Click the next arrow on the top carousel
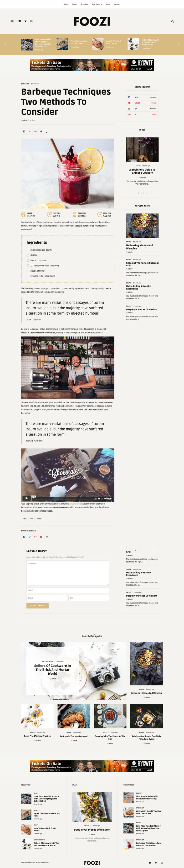Viewport: 184px width, 868px height. click(x=178, y=44)
